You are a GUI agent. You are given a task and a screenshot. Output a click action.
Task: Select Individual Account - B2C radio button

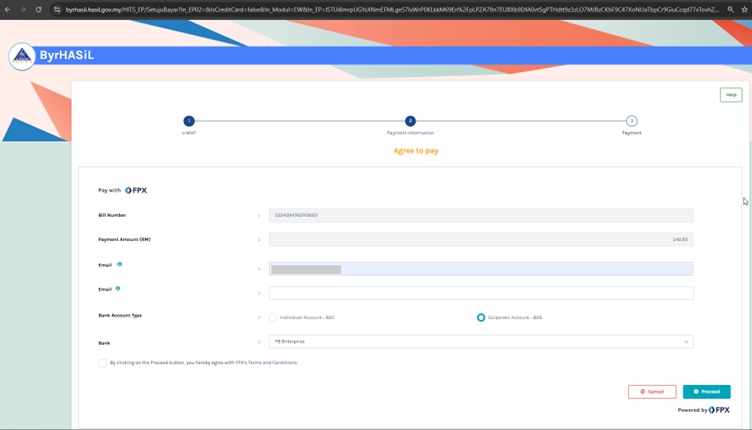pos(273,317)
